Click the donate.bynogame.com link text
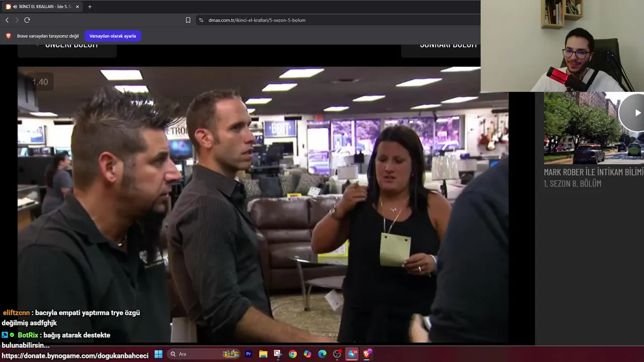 point(75,356)
